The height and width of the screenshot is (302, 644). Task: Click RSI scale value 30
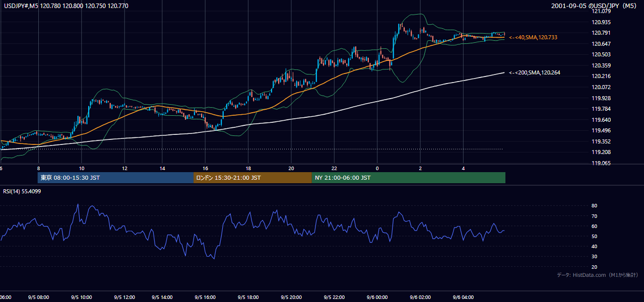click(x=595, y=257)
